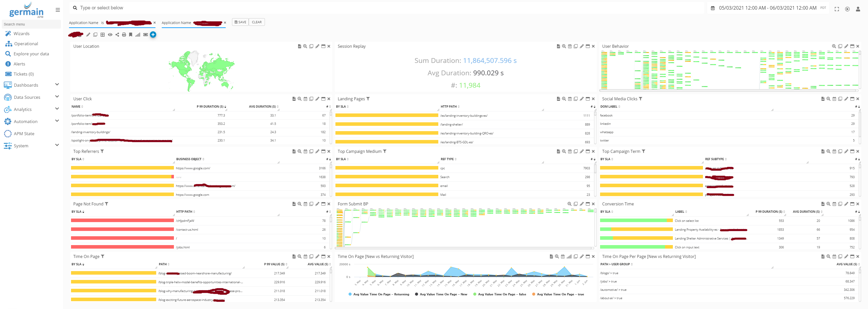Click the dashboard bookmark icon
Viewport: 868px width, 309px height.
(131, 35)
